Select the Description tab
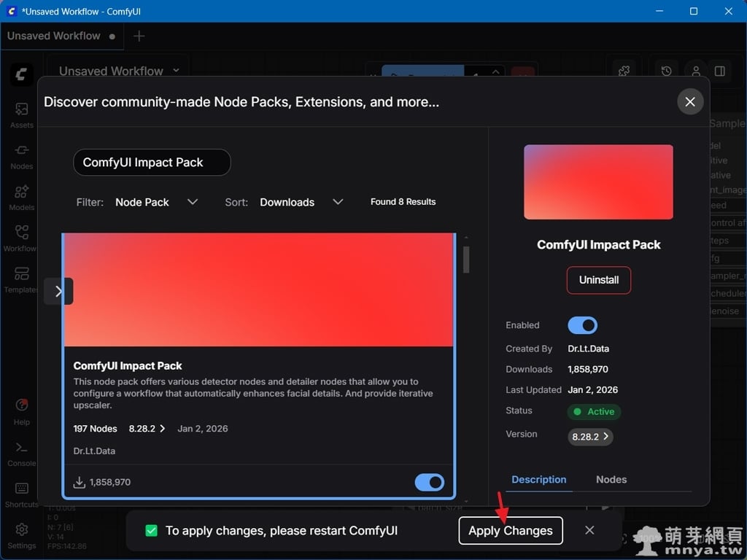The height and width of the screenshot is (560, 747). tap(538, 479)
